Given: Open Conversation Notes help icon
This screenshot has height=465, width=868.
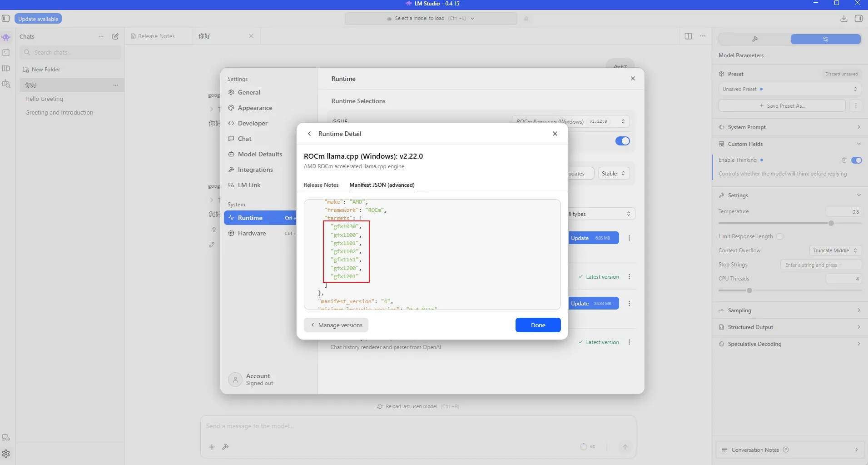Looking at the screenshot, I should pos(786,450).
